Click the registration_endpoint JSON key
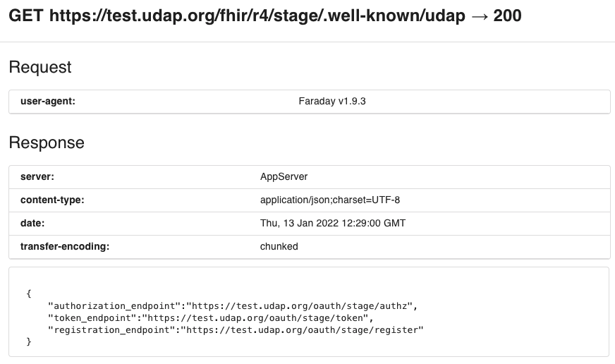Image resolution: width=615 pixels, height=364 pixels. 111,330
